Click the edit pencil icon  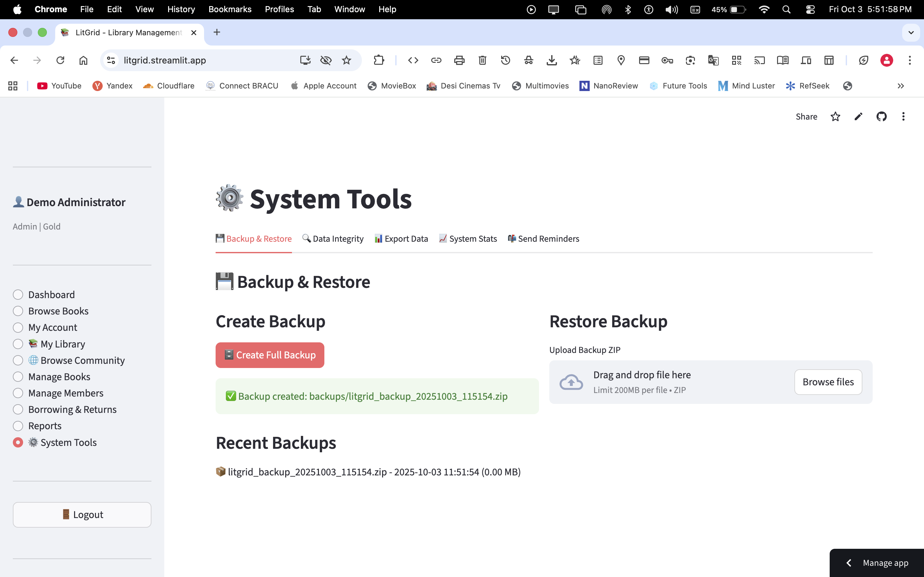pos(858,116)
